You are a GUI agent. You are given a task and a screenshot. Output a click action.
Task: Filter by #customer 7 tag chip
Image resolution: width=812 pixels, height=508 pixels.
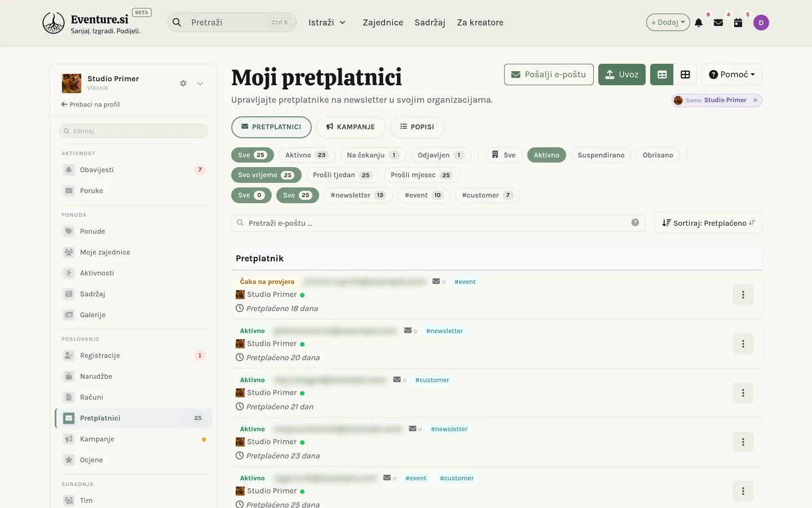click(x=488, y=195)
